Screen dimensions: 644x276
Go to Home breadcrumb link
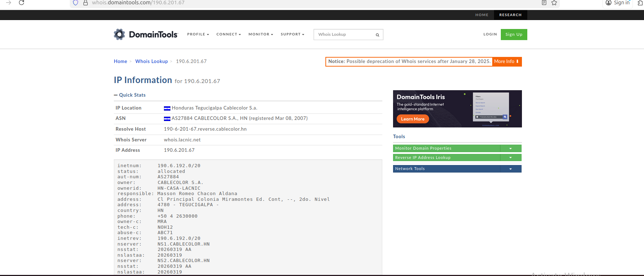[x=120, y=61]
